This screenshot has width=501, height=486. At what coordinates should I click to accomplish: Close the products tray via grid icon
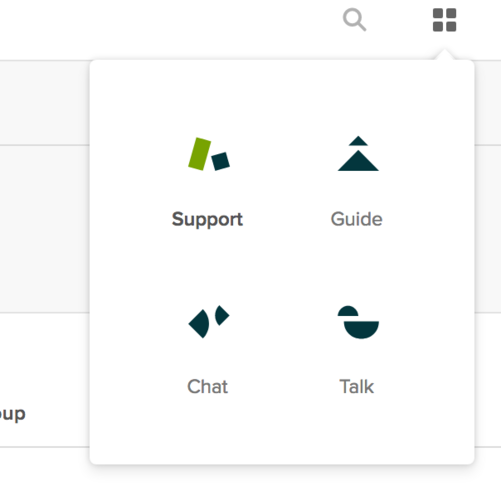444,20
